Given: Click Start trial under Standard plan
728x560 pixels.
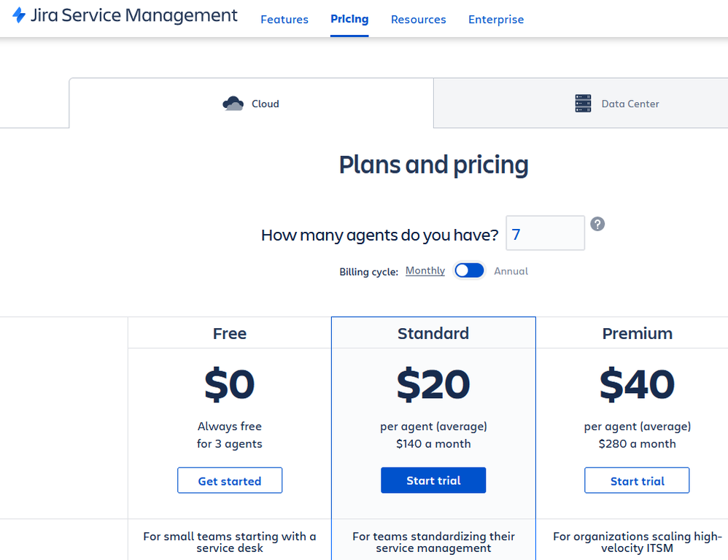Looking at the screenshot, I should [433, 481].
